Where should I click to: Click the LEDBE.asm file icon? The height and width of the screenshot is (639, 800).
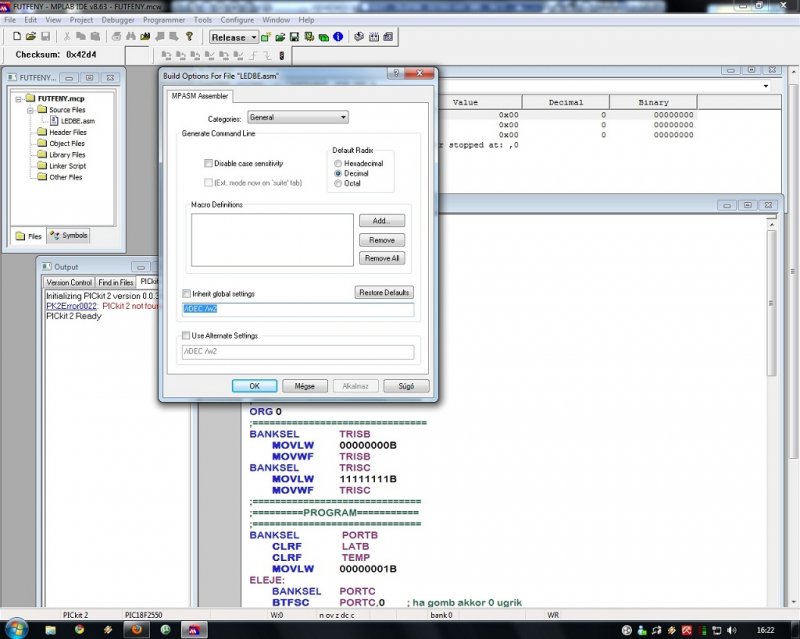[x=54, y=121]
